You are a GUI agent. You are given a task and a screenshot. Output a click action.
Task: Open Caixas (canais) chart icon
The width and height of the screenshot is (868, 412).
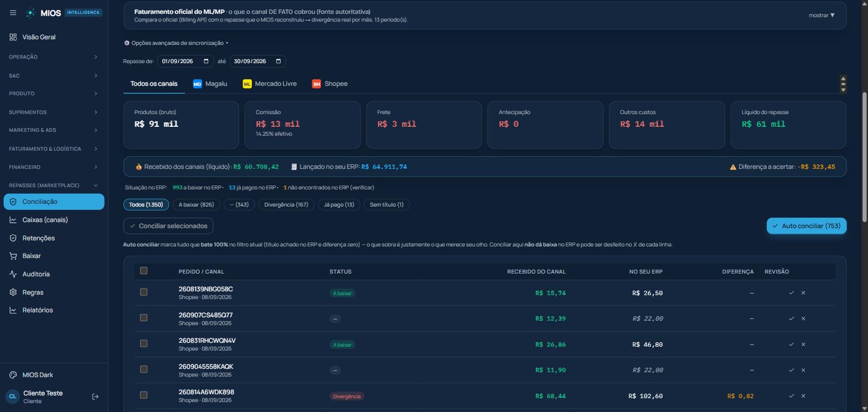(x=13, y=220)
